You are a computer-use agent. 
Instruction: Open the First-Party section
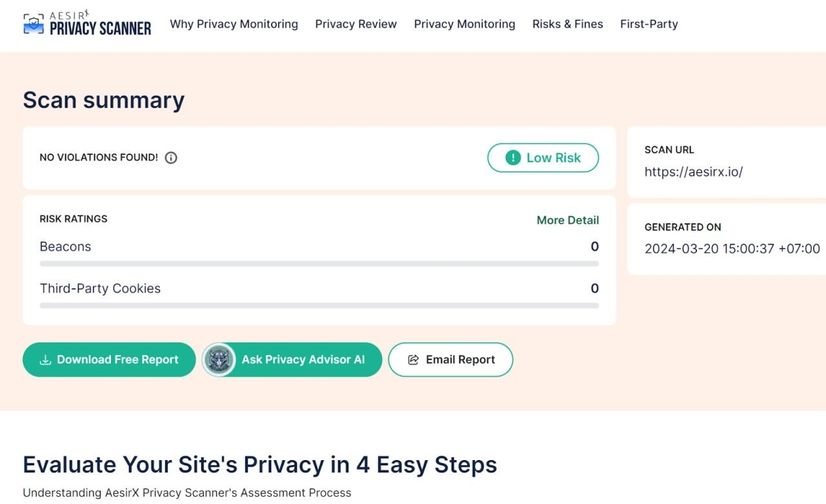click(x=649, y=24)
